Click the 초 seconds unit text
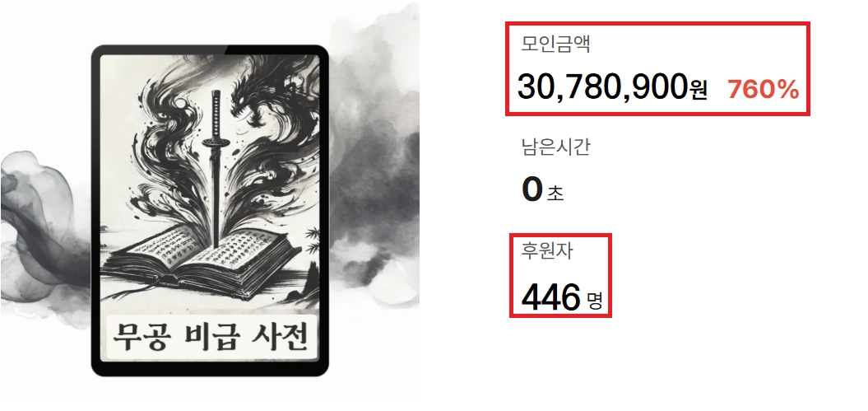This screenshot has width=868, height=411. pos(555,194)
